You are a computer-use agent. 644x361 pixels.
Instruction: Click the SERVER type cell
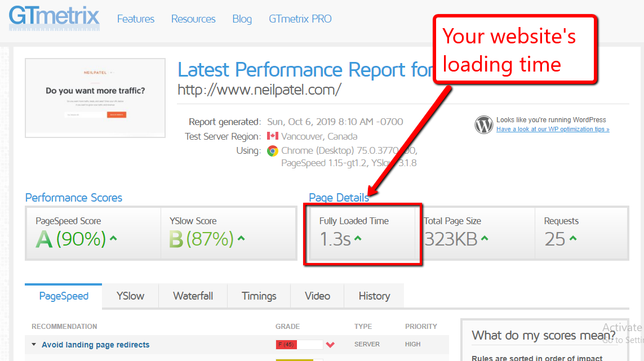367,344
